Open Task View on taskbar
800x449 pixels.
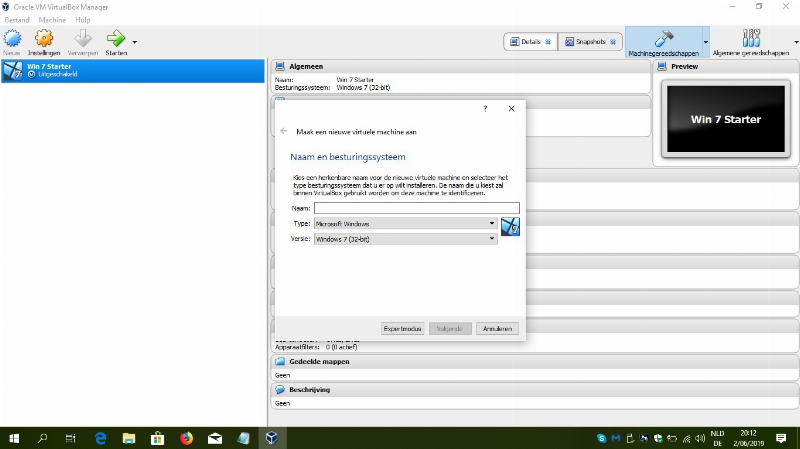70,438
